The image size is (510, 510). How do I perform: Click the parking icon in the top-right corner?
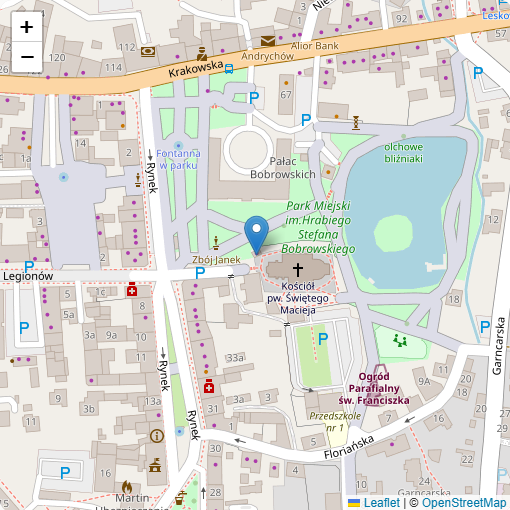pos(478,72)
